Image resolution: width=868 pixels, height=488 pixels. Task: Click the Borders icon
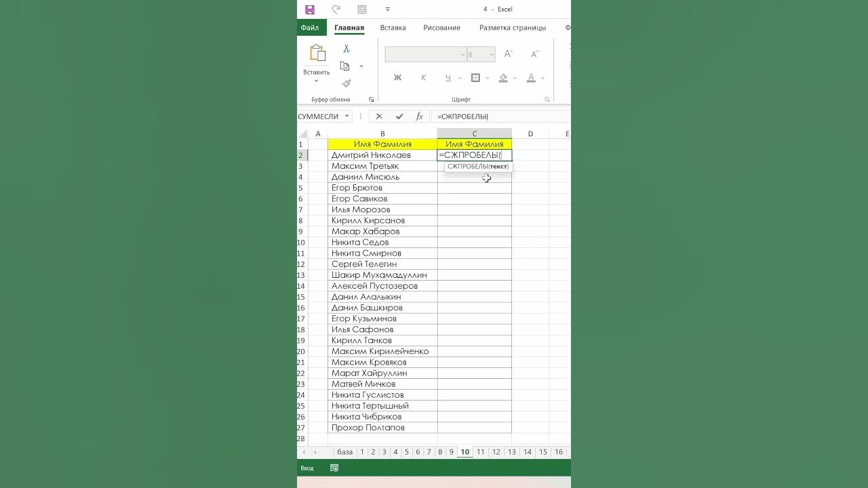[475, 78]
